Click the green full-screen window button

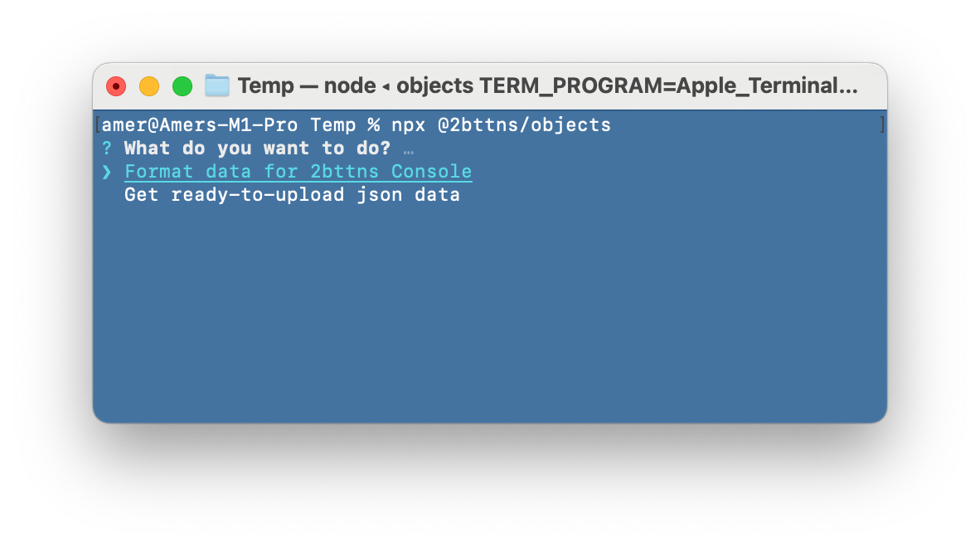(x=182, y=86)
